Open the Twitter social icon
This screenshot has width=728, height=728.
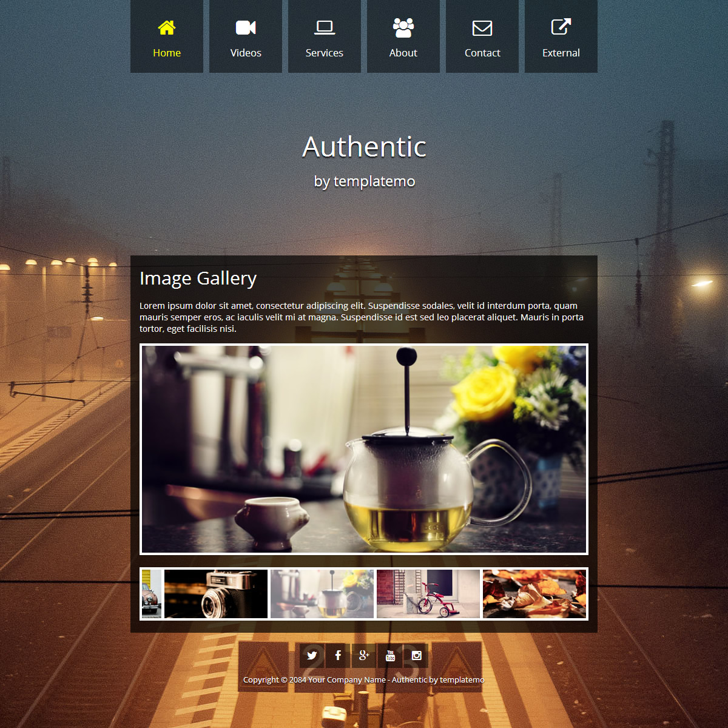(312, 655)
